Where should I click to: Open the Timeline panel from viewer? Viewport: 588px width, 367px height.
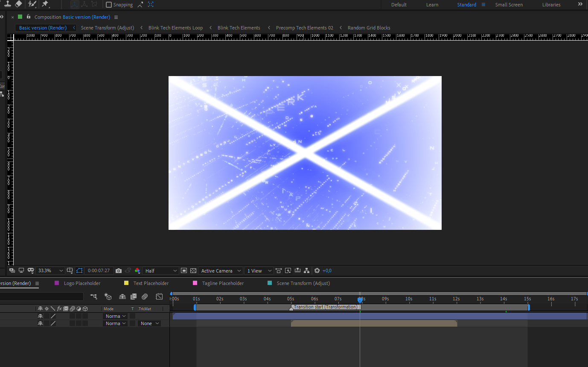[297, 270]
